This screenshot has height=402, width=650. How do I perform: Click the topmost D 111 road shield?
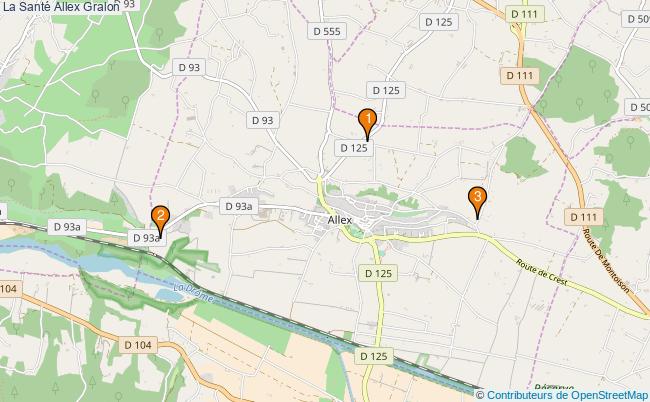pos(524,14)
